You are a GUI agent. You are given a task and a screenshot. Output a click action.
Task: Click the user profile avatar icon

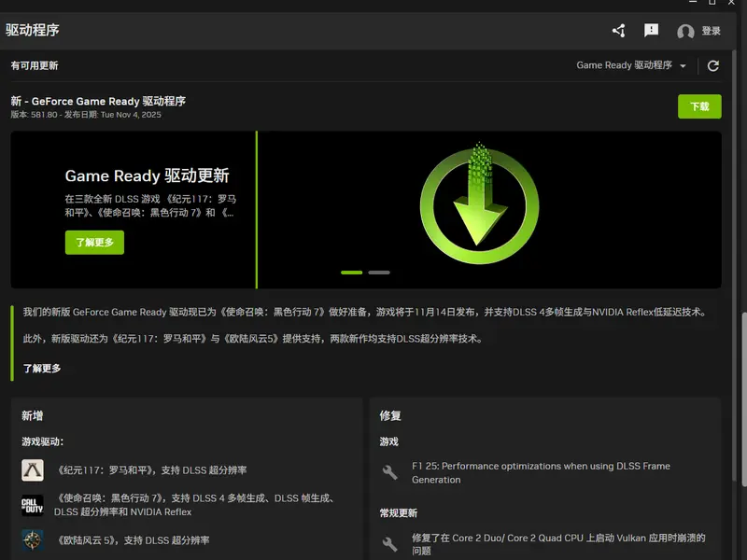point(684,30)
